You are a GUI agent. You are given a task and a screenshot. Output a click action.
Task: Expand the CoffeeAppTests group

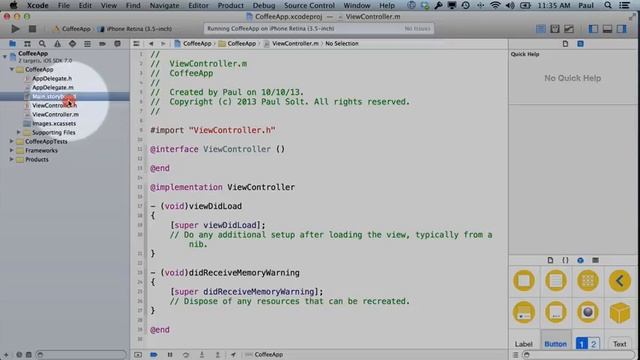(12, 141)
